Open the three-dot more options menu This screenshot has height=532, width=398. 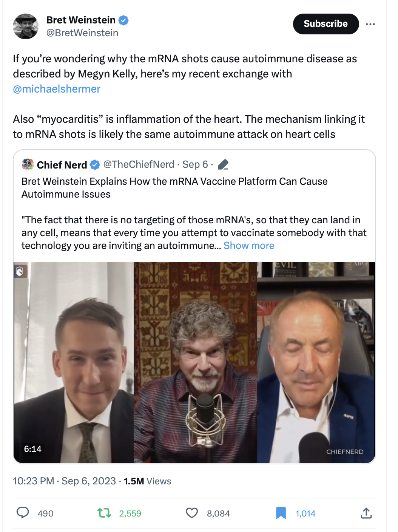pyautogui.click(x=370, y=24)
